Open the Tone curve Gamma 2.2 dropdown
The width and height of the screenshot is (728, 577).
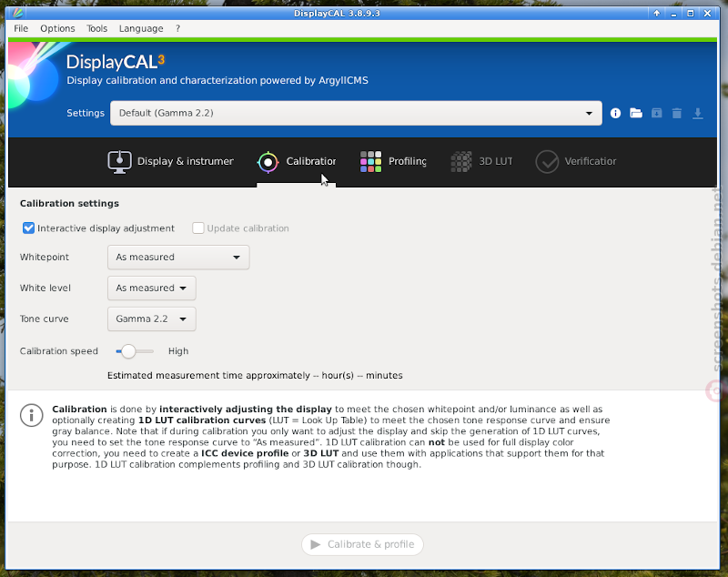click(151, 319)
